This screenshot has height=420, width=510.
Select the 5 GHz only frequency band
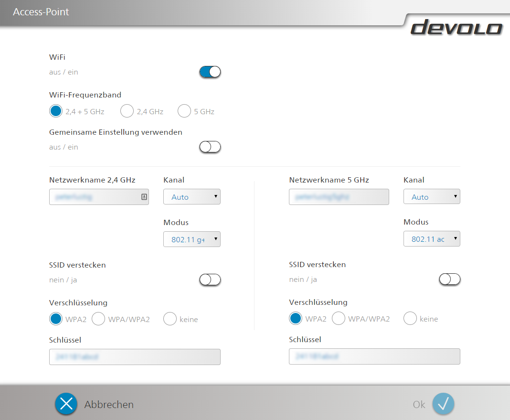coord(184,111)
